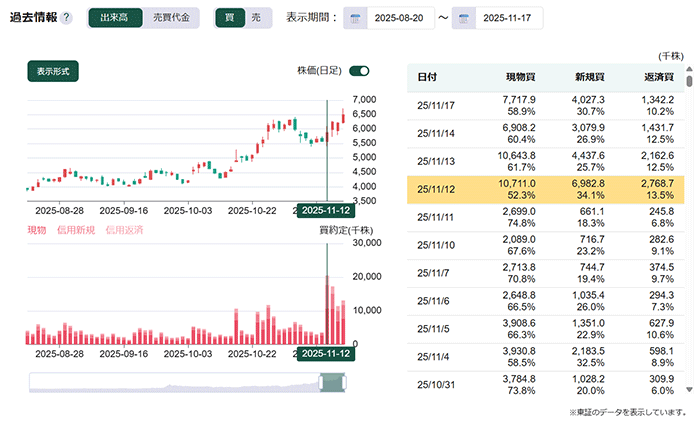The width and height of the screenshot is (700, 426).
Task: Select the 売 toggle option
Action: (256, 18)
